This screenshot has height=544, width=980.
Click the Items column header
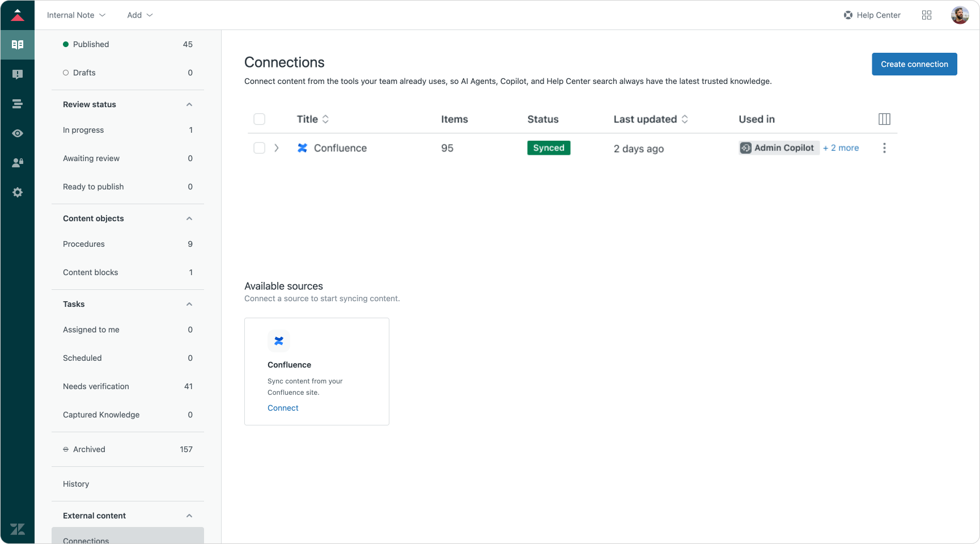(x=455, y=119)
